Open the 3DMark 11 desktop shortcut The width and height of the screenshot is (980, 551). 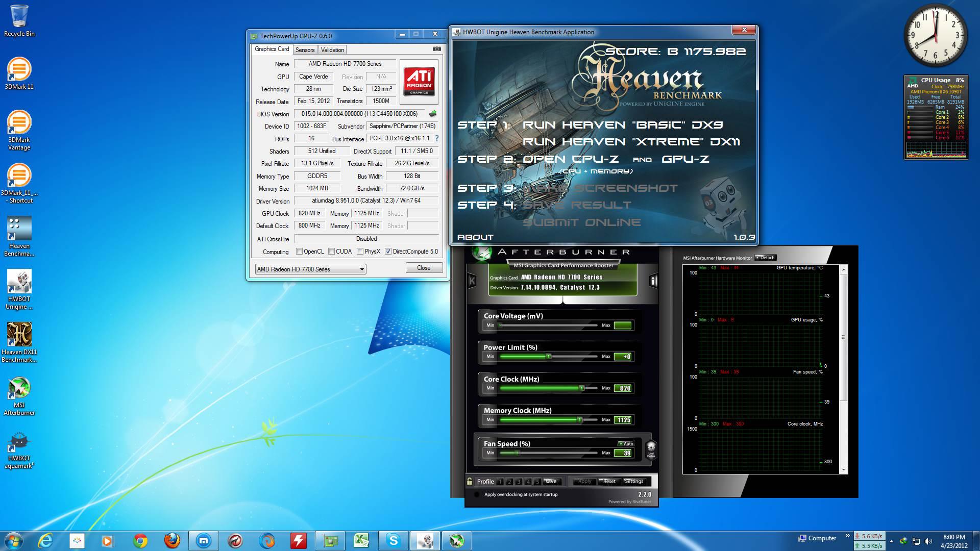(19, 73)
